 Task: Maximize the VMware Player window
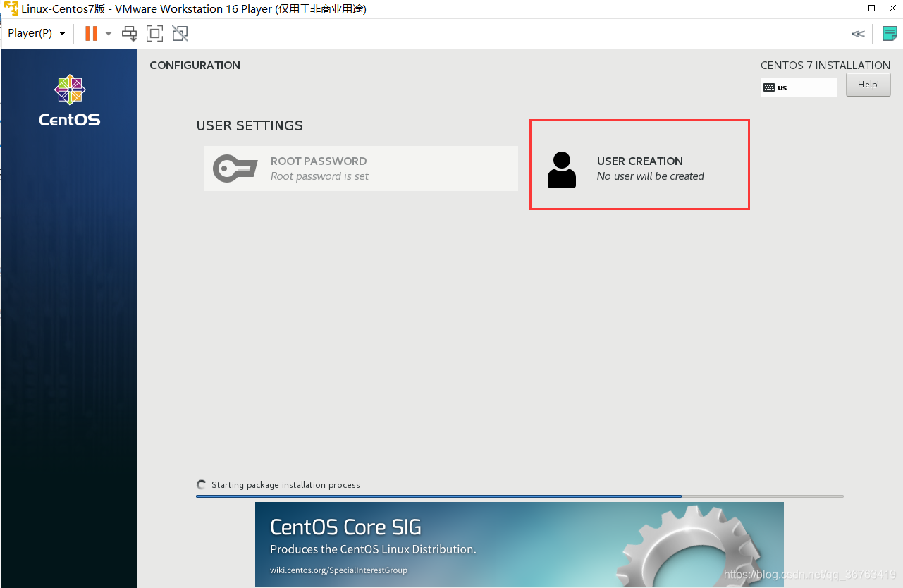pos(872,8)
